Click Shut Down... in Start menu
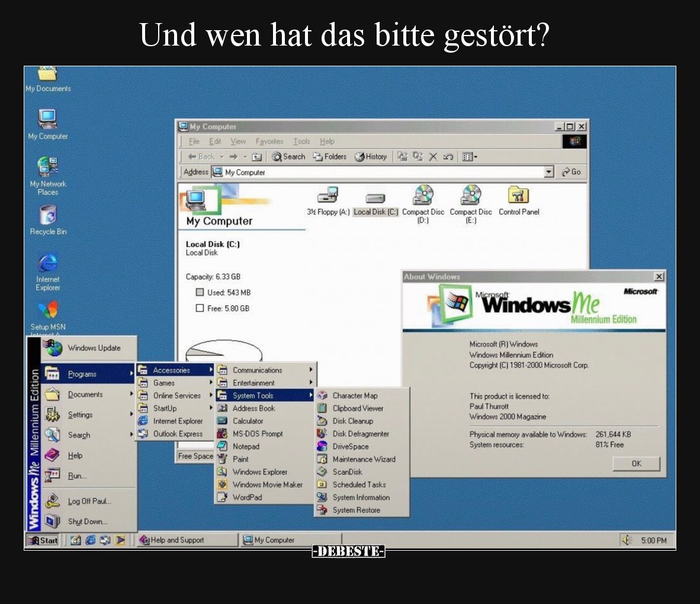 pos(88,522)
